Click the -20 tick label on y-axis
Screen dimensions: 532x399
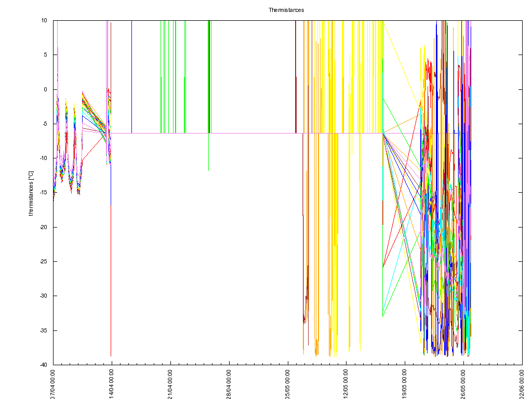click(44, 227)
